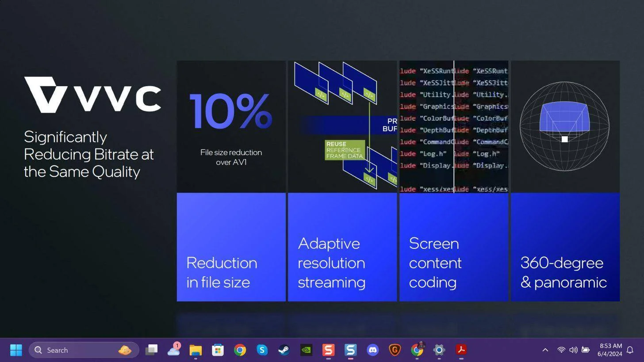Open the notification bell panel

pyautogui.click(x=630, y=350)
